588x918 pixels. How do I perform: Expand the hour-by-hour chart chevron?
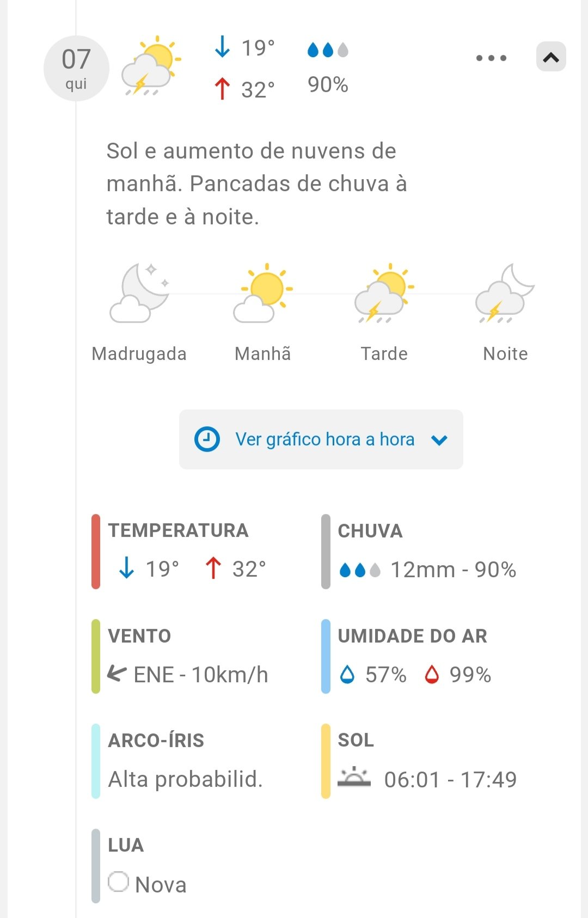[439, 440]
